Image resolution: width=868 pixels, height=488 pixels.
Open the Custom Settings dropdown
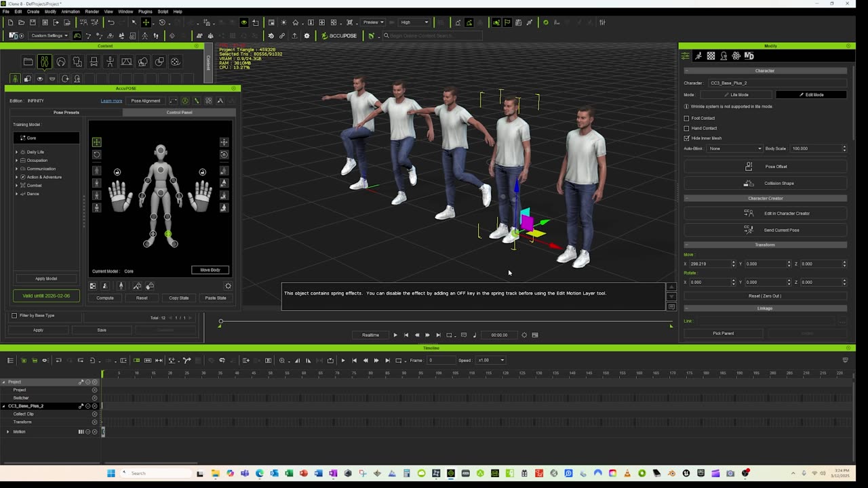tap(49, 35)
